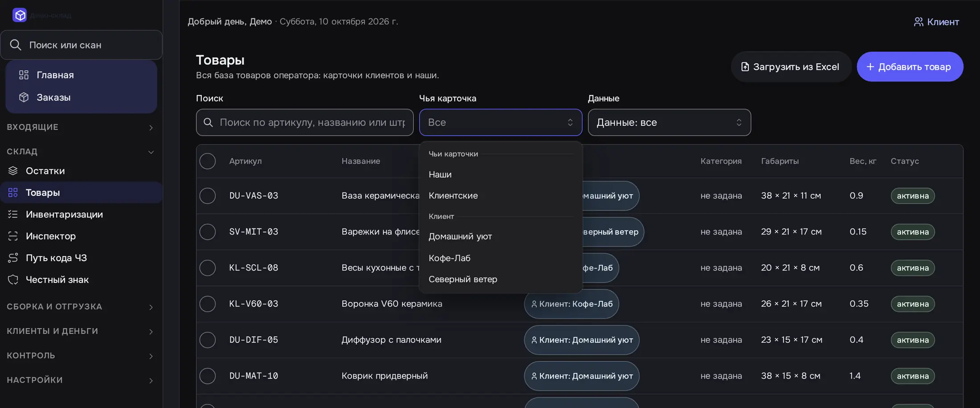
Task: Click the magnifier icon in sidebar search
Action: [x=16, y=45]
